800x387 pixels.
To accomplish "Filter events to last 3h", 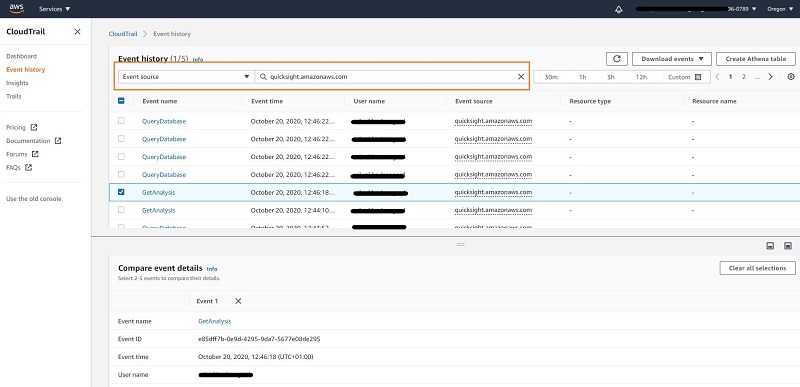I will pyautogui.click(x=611, y=77).
